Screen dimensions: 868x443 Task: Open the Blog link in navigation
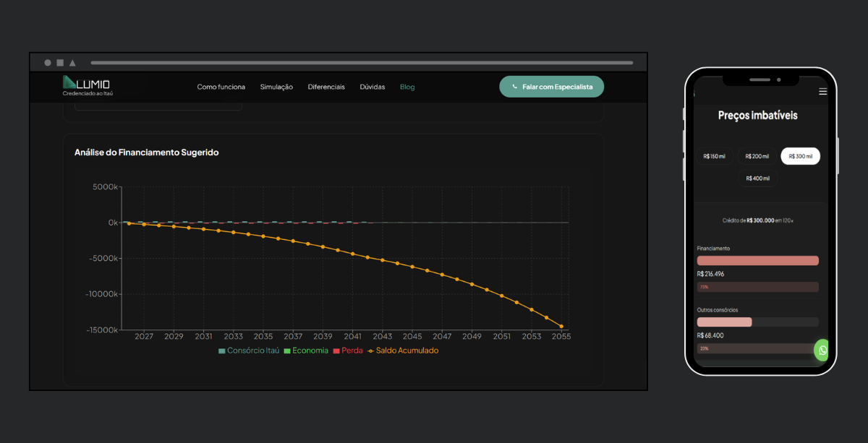click(x=407, y=87)
